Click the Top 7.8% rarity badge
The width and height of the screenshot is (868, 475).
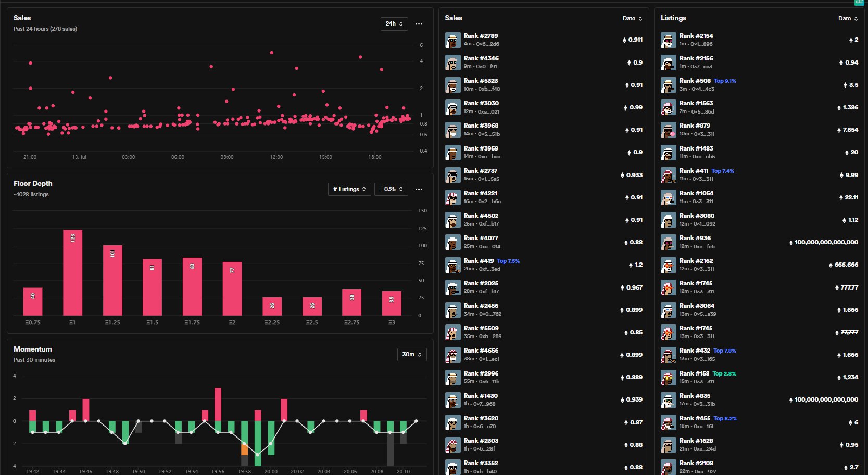pos(725,351)
